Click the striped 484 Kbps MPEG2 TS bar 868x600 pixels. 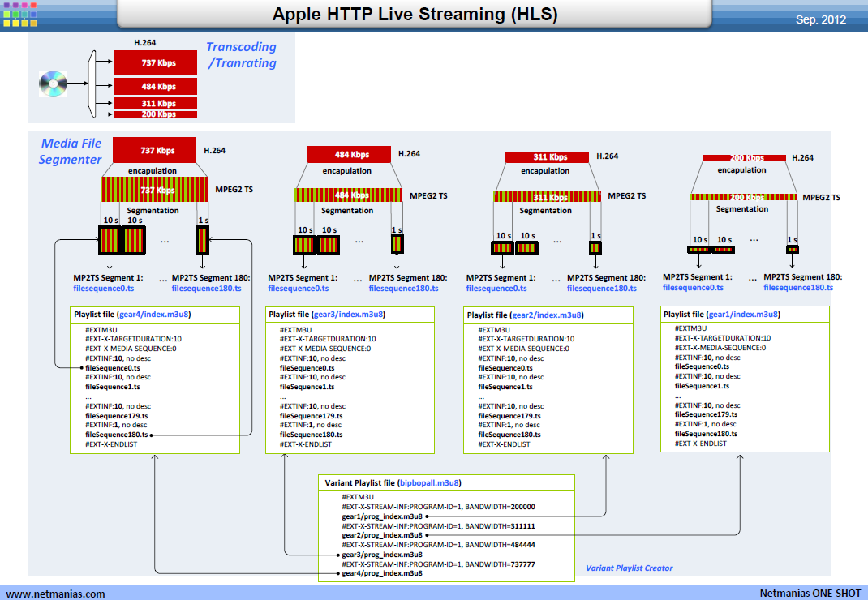(349, 195)
